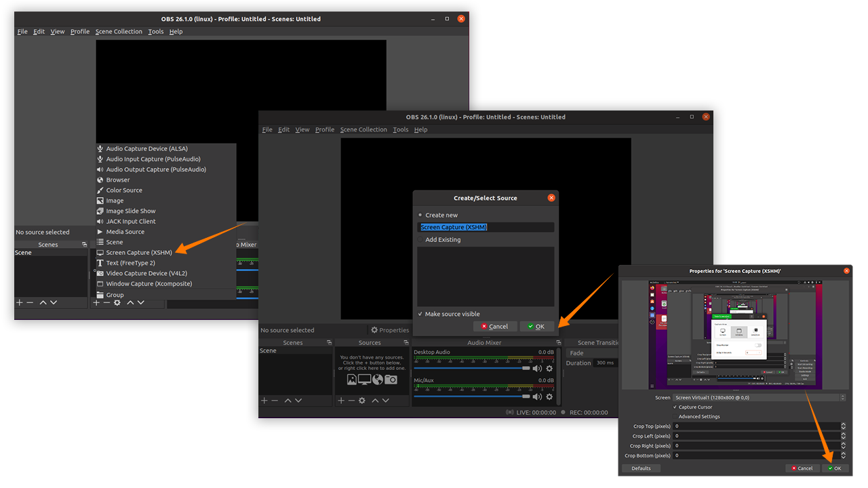Add a scene with plus in back window

pos(20,302)
